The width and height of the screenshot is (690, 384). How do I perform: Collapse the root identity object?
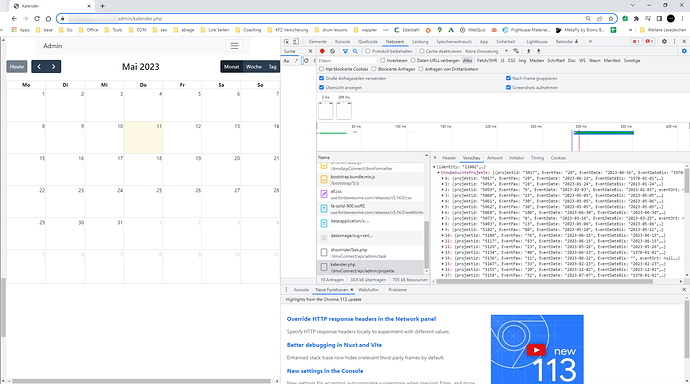click(x=434, y=167)
